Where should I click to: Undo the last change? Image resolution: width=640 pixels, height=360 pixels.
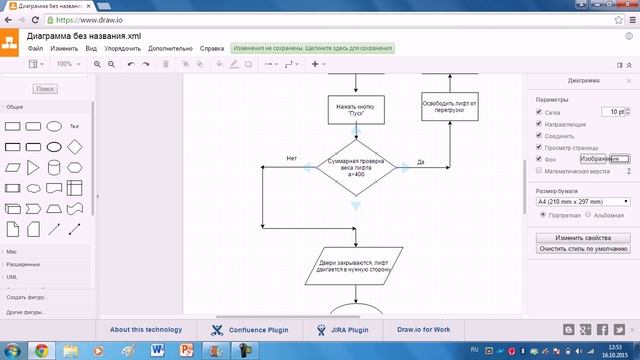click(131, 64)
